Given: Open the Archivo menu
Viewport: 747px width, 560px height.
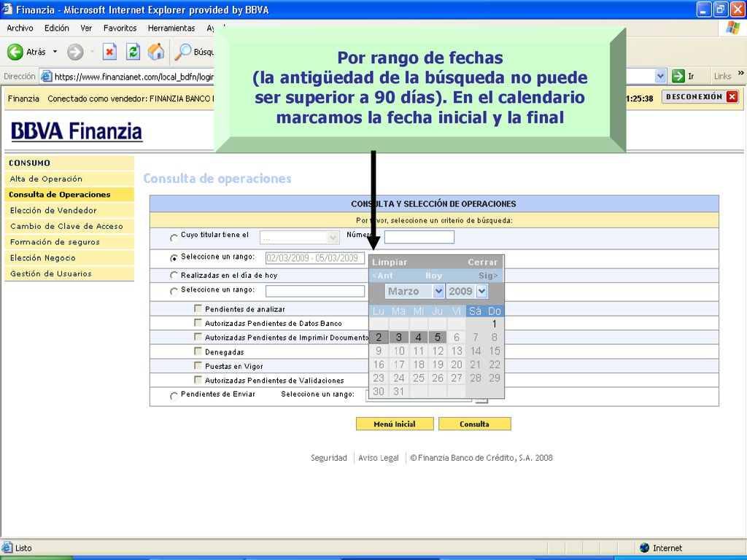Looking at the screenshot, I should [20, 28].
